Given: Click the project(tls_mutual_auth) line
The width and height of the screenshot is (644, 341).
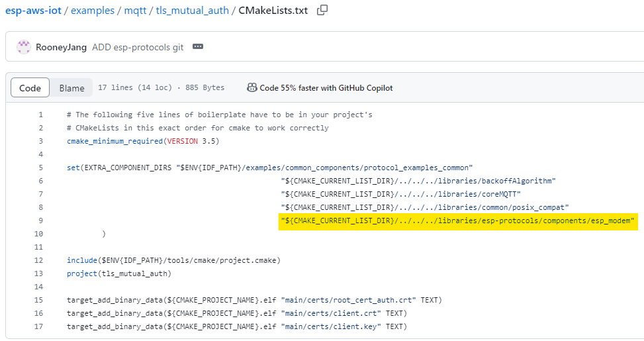Looking at the screenshot, I should pyautogui.click(x=119, y=273).
